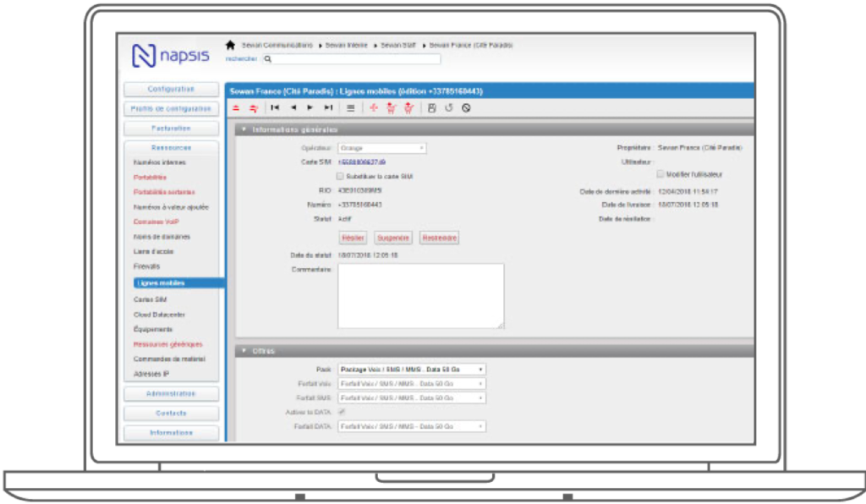The height and width of the screenshot is (504, 866).
Task: Open the Configuration menu in sidebar
Action: click(x=171, y=89)
